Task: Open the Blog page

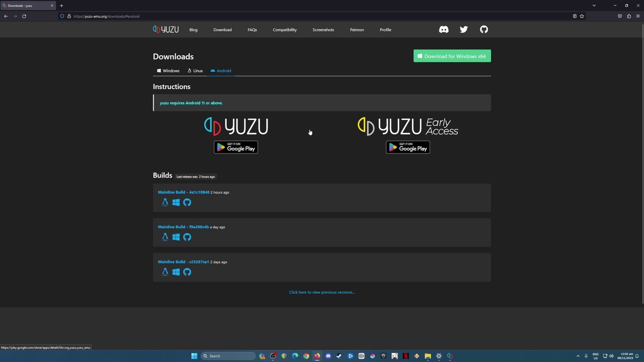Action: [x=193, y=30]
